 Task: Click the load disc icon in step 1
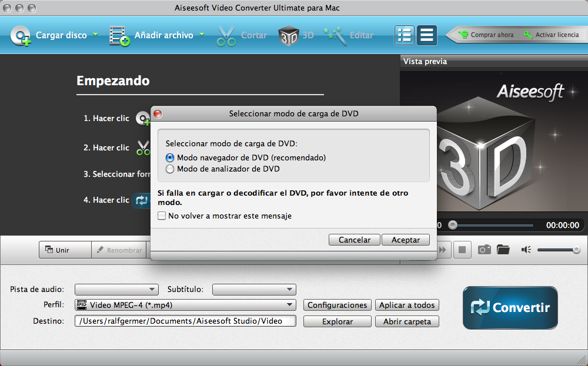(x=143, y=119)
